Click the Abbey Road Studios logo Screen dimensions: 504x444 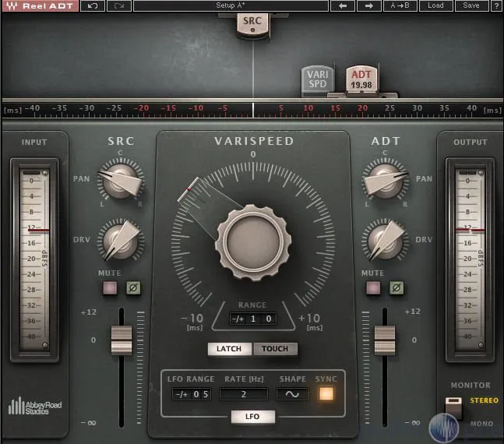(x=35, y=406)
